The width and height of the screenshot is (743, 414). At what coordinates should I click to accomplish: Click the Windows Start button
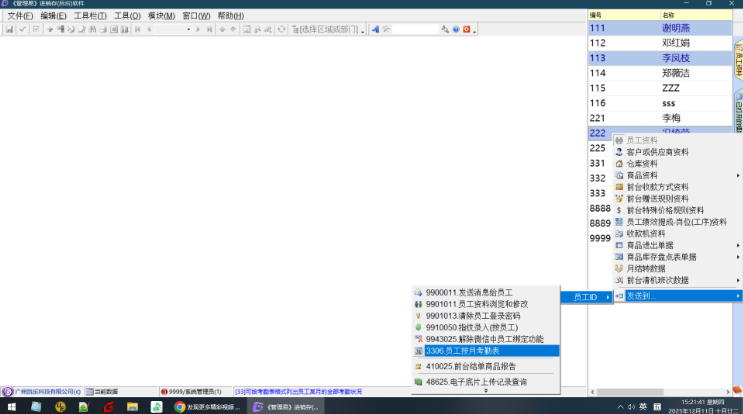point(11,407)
